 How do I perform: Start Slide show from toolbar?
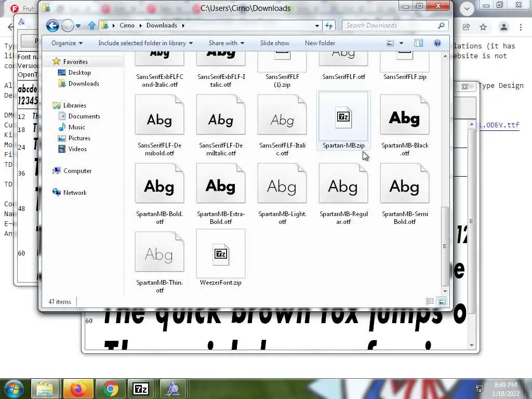pos(274,43)
